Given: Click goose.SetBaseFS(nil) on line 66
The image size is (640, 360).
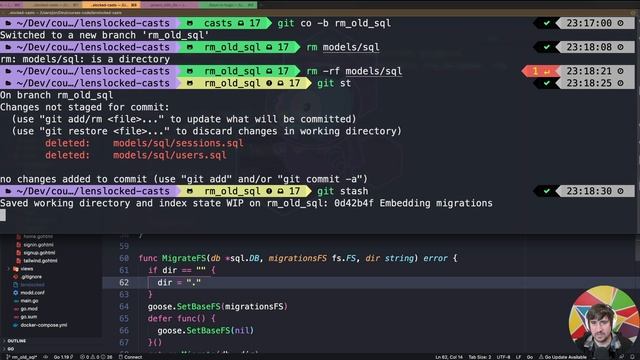Looking at the screenshot, I should (206, 331).
